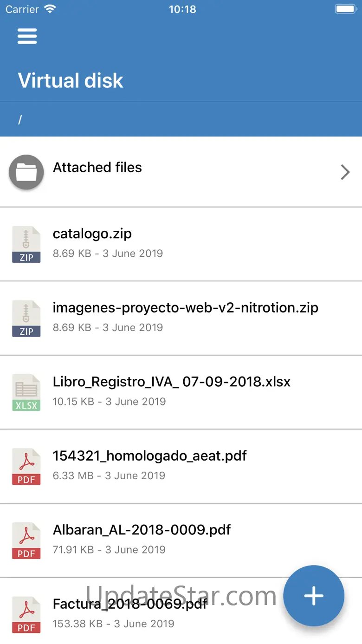Tap the battery indicator in status bar
The height and width of the screenshot is (644, 362).
tap(345, 9)
